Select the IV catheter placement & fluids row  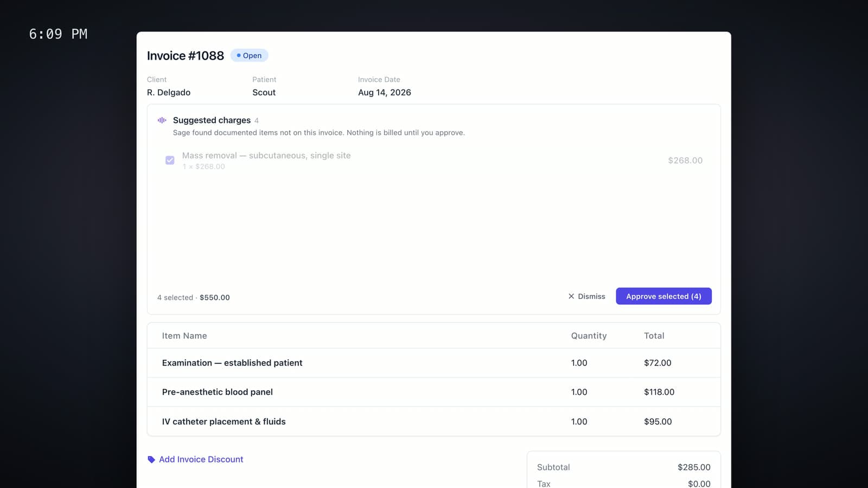[434, 421]
